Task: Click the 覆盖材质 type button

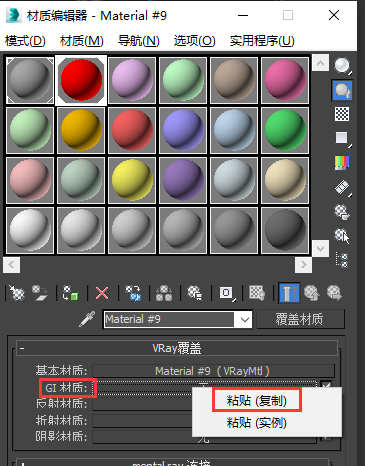Action: [299, 319]
